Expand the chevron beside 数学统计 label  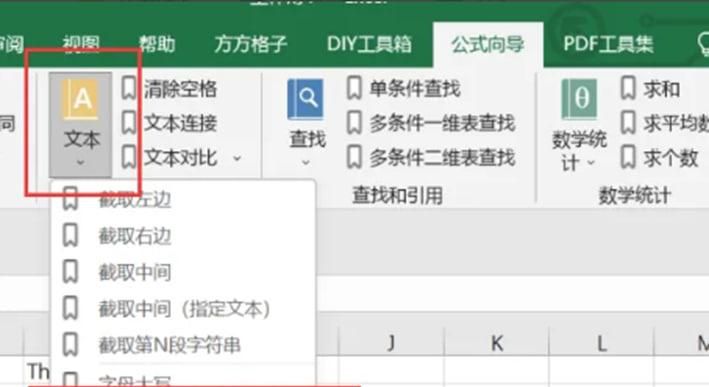(591, 162)
